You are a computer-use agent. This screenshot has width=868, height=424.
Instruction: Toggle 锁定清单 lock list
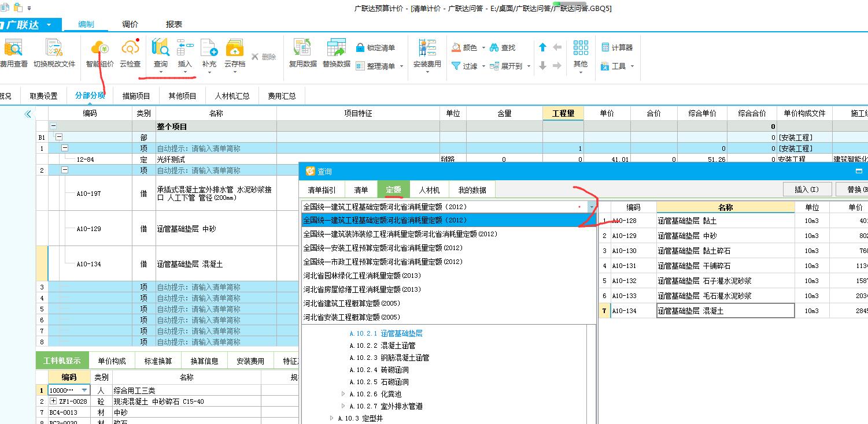click(x=375, y=47)
